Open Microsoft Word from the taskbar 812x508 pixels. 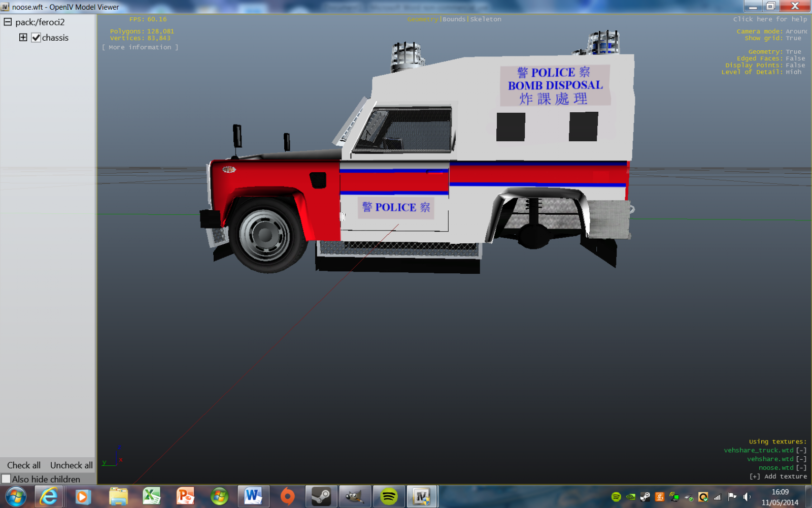coord(253,496)
